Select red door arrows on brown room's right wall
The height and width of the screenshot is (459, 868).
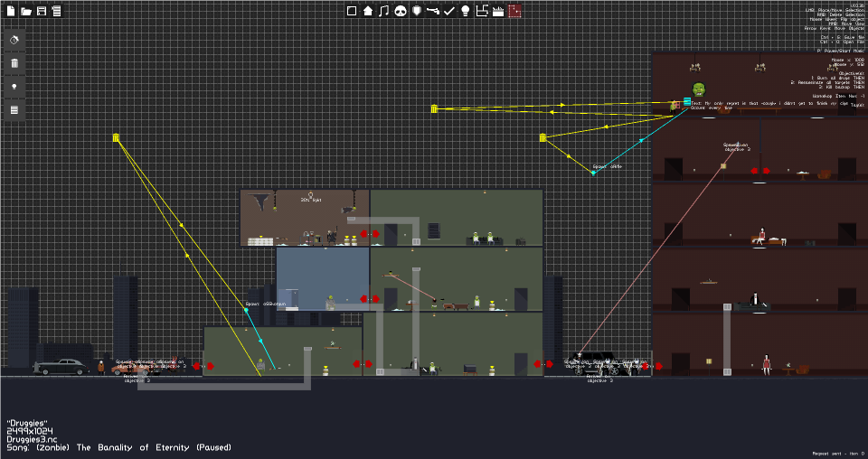(370, 234)
